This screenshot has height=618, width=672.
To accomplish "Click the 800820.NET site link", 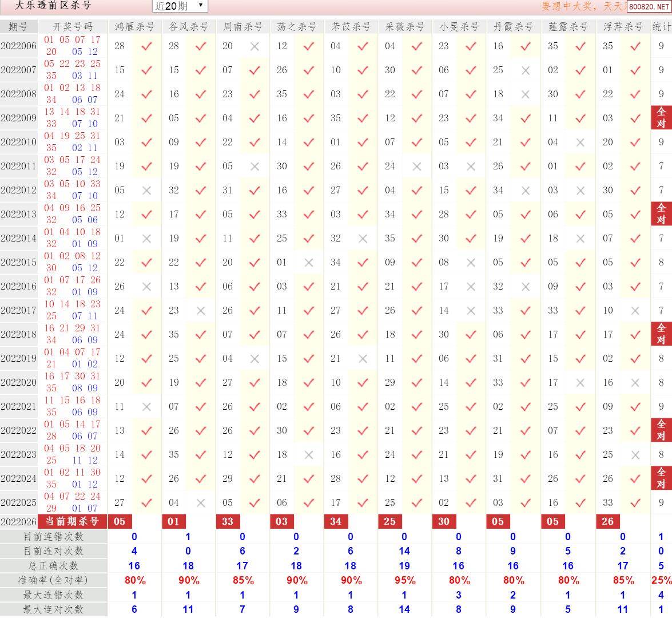I will point(649,7).
